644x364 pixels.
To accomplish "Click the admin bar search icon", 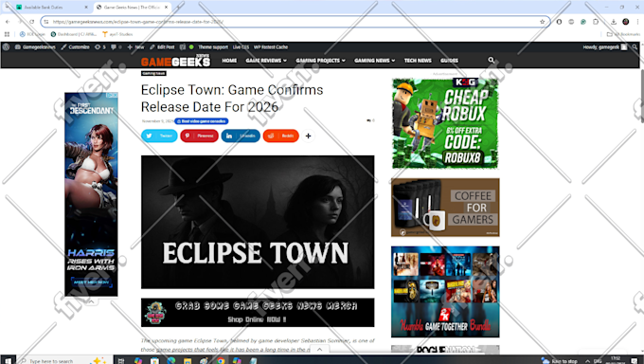I will pos(635,46).
